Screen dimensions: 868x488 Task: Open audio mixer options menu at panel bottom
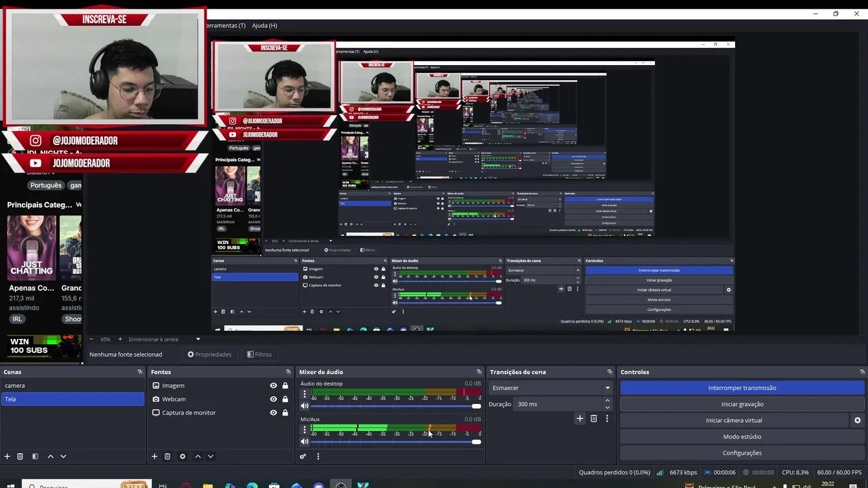point(317,456)
